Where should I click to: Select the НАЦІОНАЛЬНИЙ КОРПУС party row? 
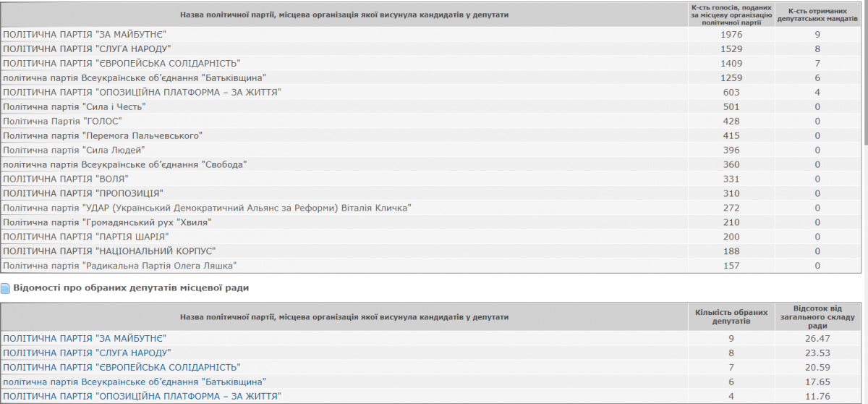point(430,251)
